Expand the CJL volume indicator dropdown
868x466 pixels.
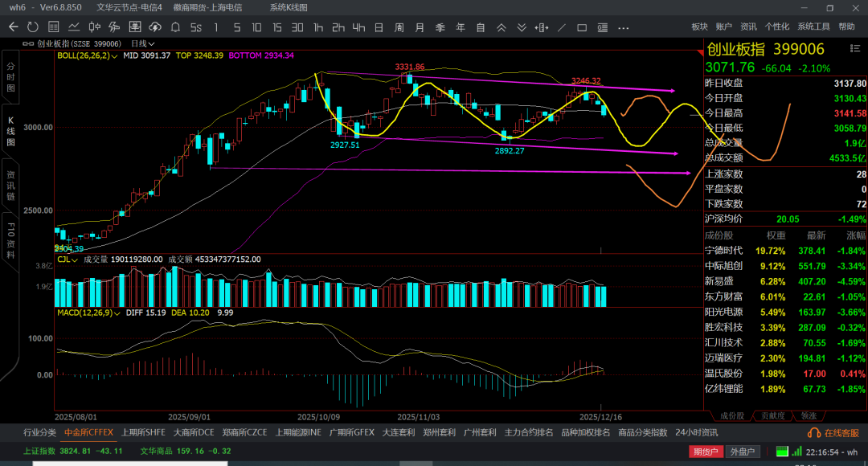point(76,260)
